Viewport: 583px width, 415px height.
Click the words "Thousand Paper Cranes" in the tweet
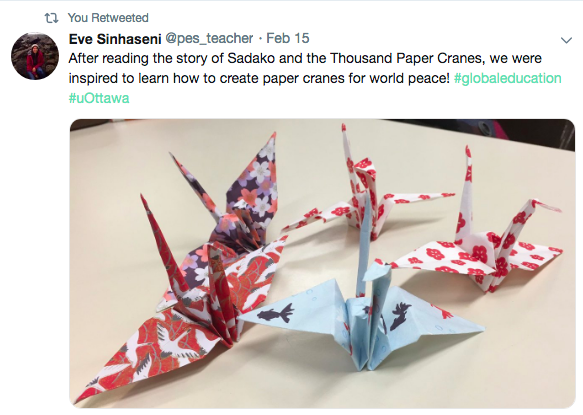tap(408, 58)
